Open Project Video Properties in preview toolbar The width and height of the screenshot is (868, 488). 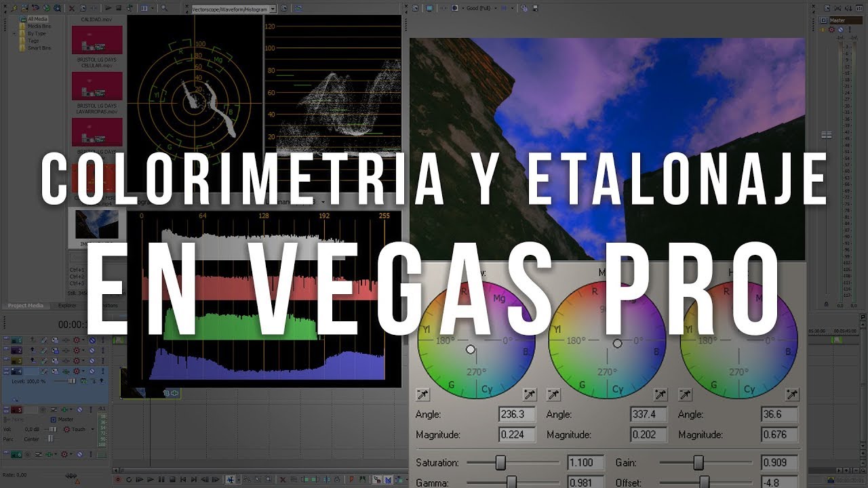coord(415,7)
